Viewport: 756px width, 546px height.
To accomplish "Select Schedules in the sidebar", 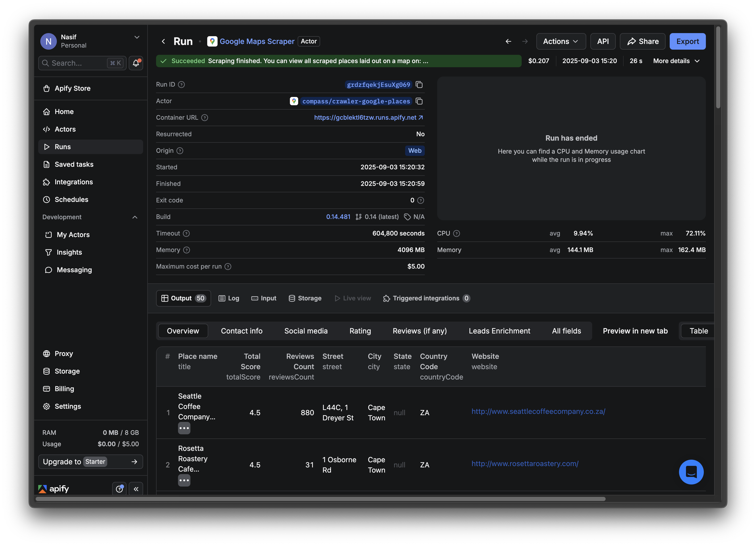I will click(71, 200).
